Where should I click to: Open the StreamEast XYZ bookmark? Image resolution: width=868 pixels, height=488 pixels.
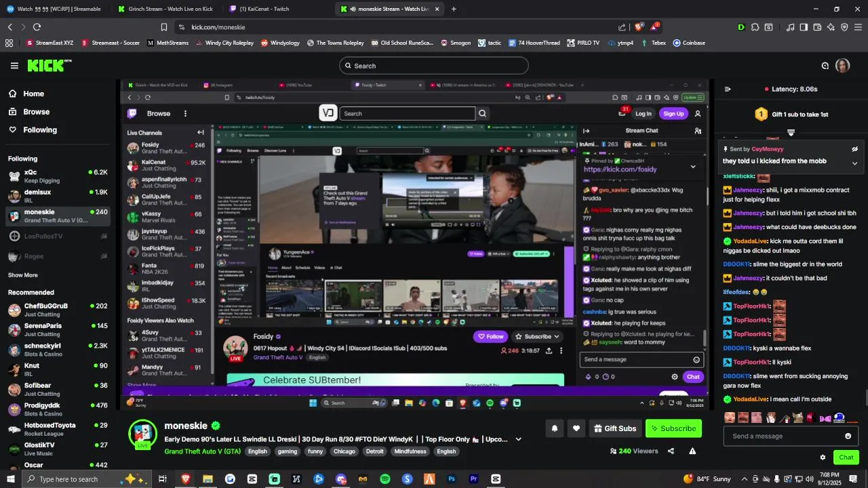click(x=50, y=43)
